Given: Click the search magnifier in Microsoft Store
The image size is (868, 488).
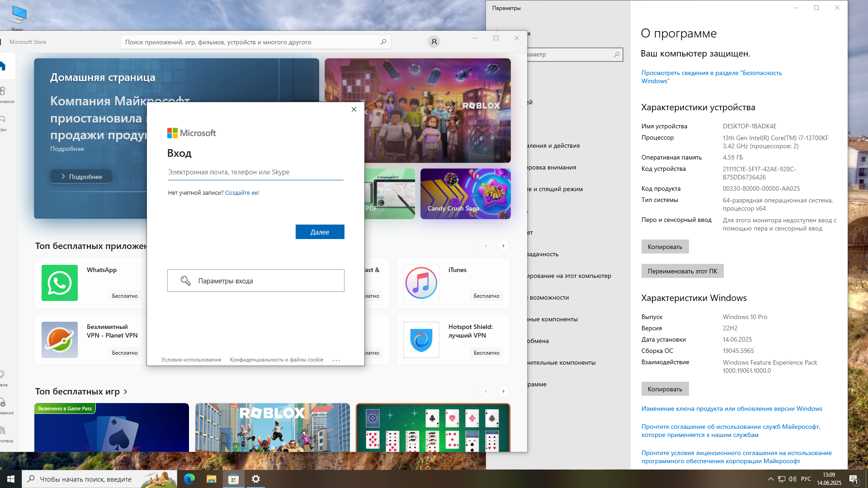Looking at the screenshot, I should (383, 42).
